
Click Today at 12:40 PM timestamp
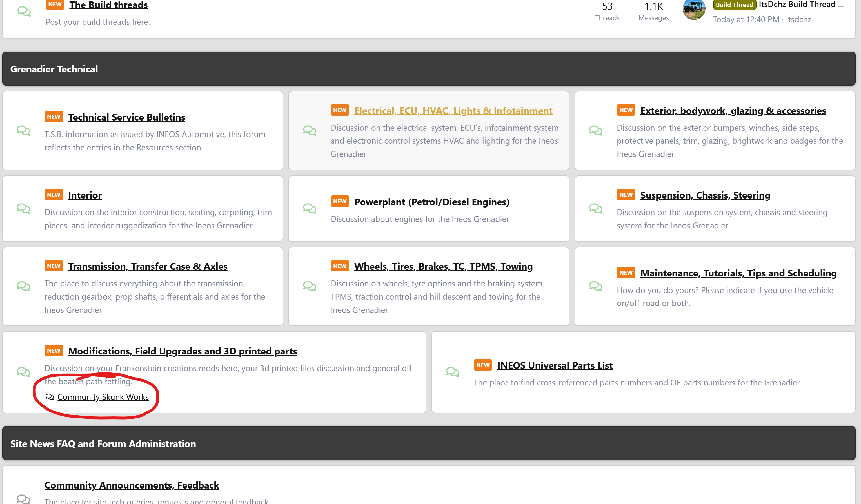[746, 19]
